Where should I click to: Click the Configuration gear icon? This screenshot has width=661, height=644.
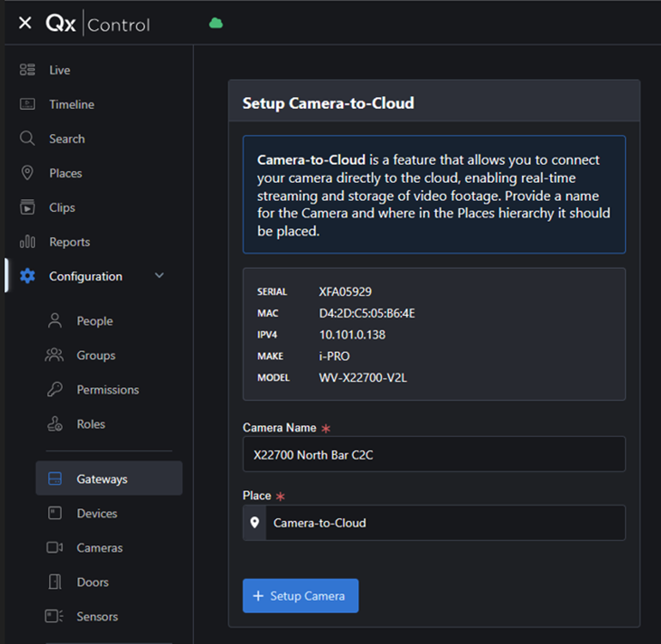pos(27,276)
